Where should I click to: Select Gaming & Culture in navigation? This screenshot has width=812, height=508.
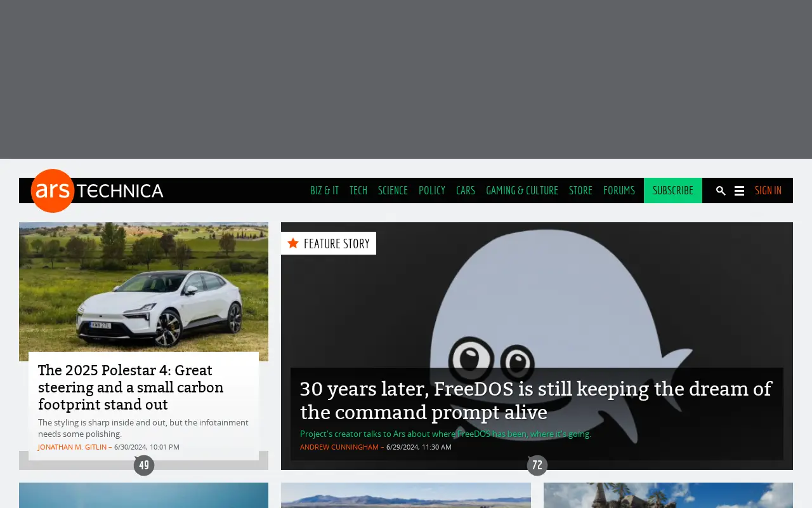[x=522, y=190]
